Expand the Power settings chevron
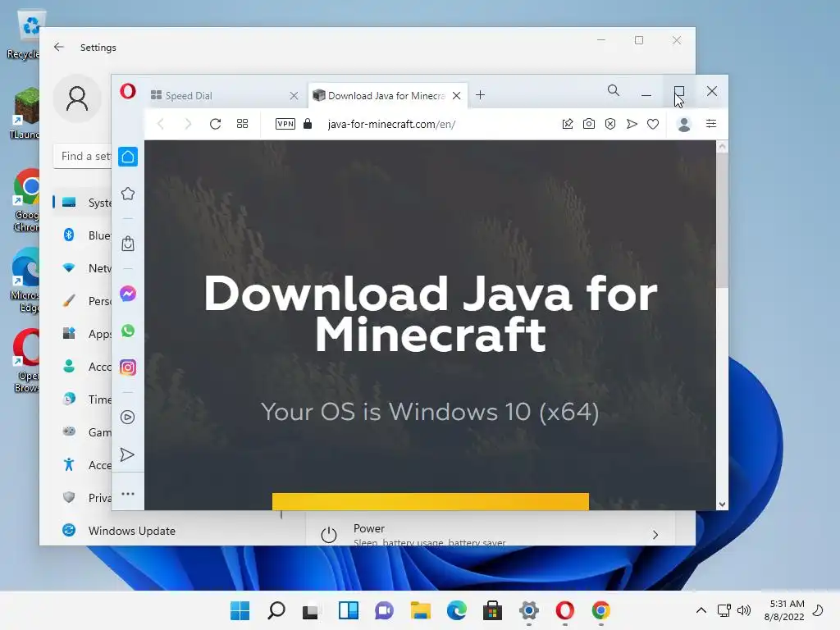Screen dimensions: 840x630 click(x=655, y=535)
